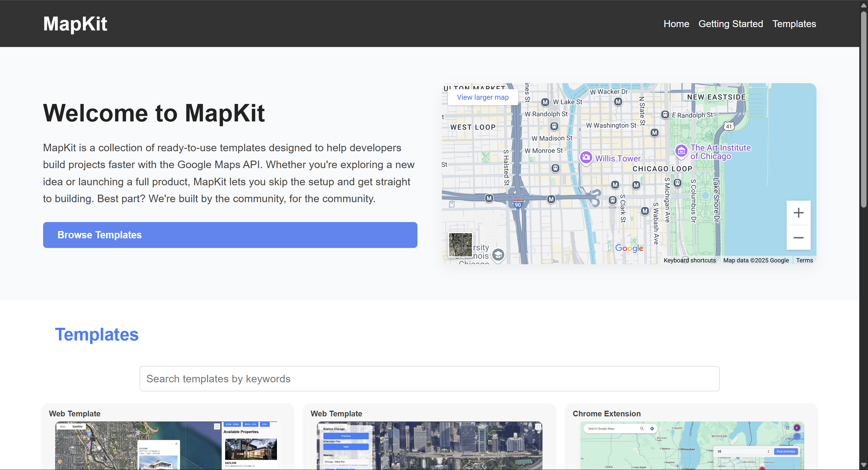Click the Art Institute of Chicago marker
Screen dimensions: 868x470
681,151
